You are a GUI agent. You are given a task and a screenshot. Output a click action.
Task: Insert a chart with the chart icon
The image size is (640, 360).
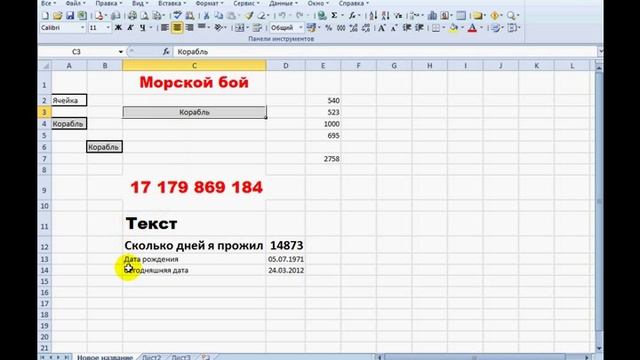point(432,16)
